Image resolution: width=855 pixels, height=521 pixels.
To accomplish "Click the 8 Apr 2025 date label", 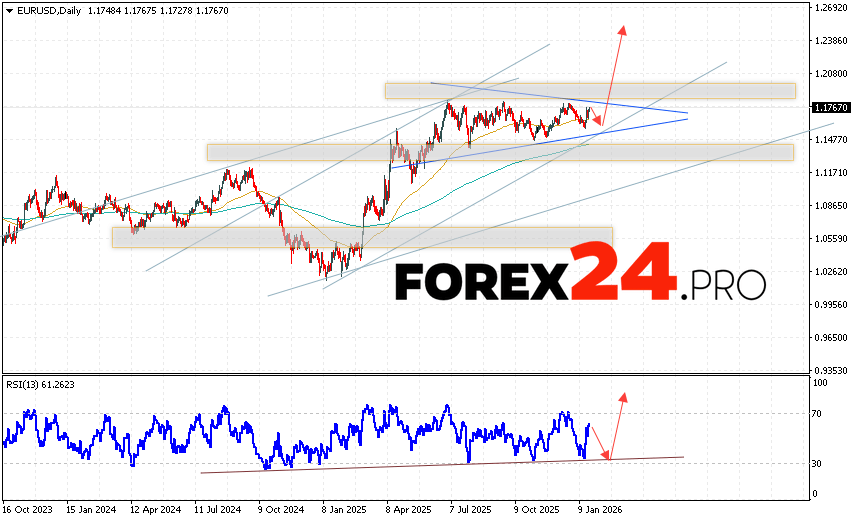I will [x=409, y=507].
